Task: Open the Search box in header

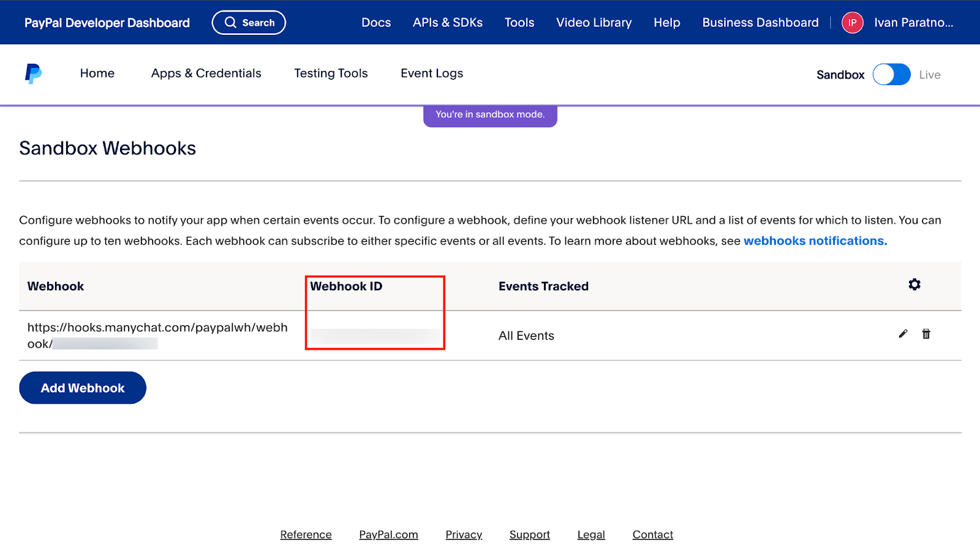Action: pyautogui.click(x=249, y=23)
